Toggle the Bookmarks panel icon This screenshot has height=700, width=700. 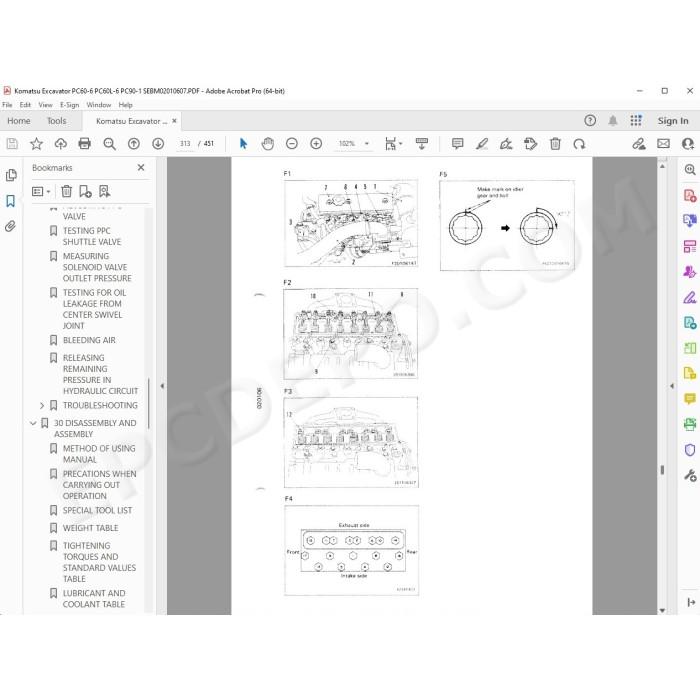[11, 200]
